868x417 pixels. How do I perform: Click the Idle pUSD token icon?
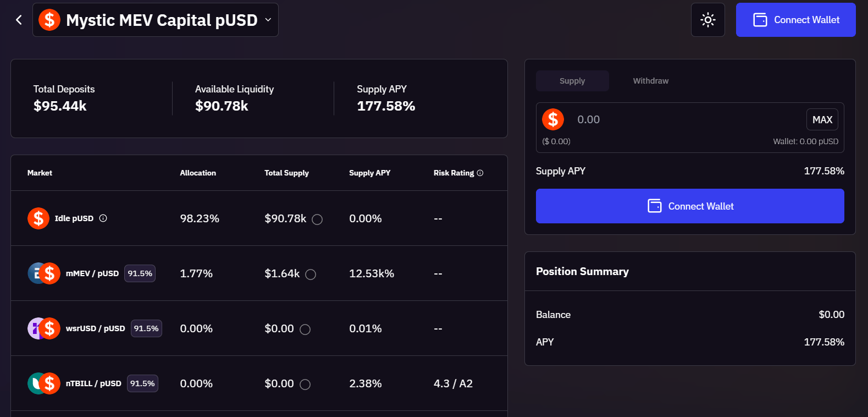38,218
